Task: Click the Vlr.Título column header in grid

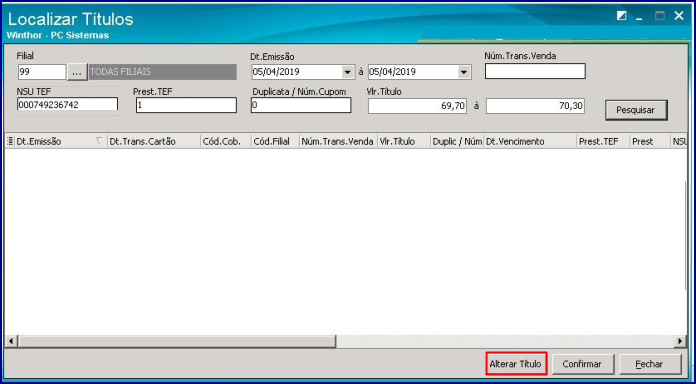Action: [404, 142]
